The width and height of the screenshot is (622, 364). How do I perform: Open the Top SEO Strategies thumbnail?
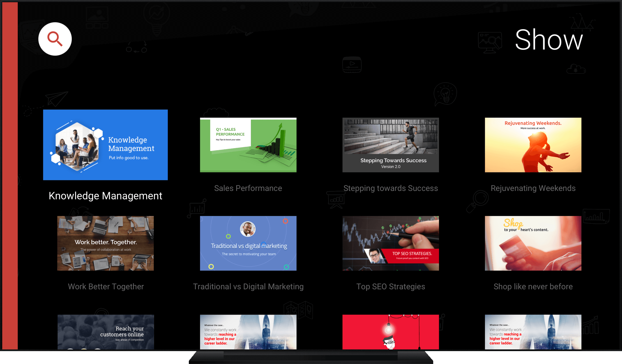pyautogui.click(x=391, y=243)
